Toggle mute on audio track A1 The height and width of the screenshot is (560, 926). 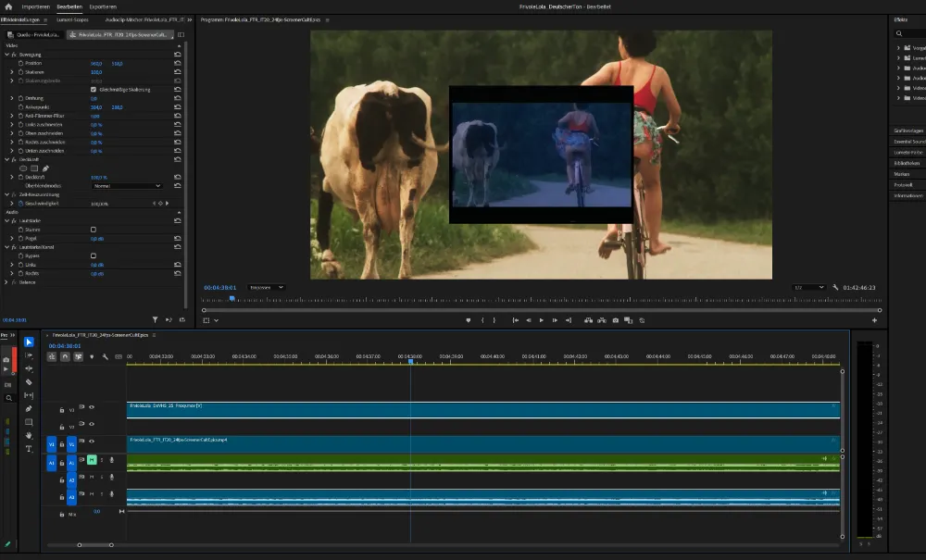click(x=92, y=460)
